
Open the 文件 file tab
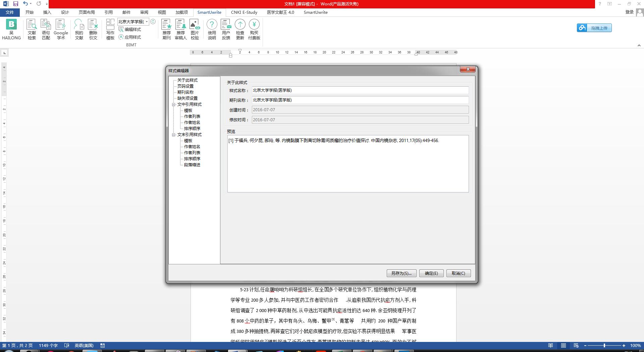pyautogui.click(x=10, y=12)
